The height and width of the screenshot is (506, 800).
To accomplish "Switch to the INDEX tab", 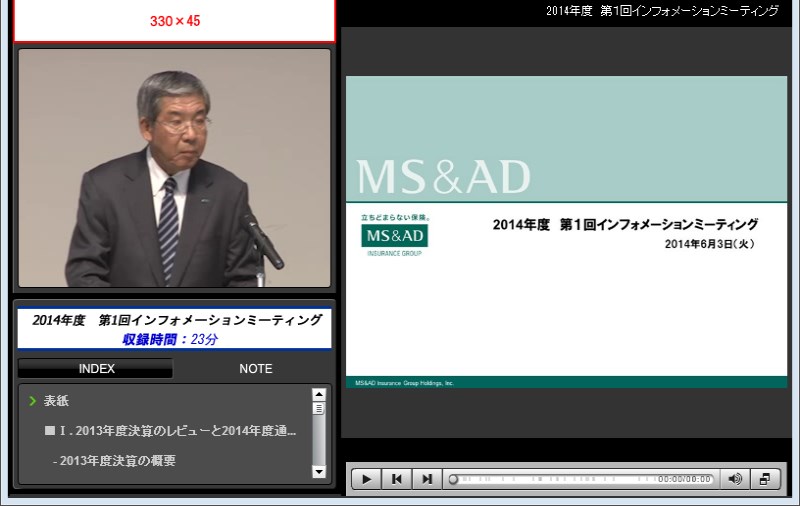I will coord(95,368).
